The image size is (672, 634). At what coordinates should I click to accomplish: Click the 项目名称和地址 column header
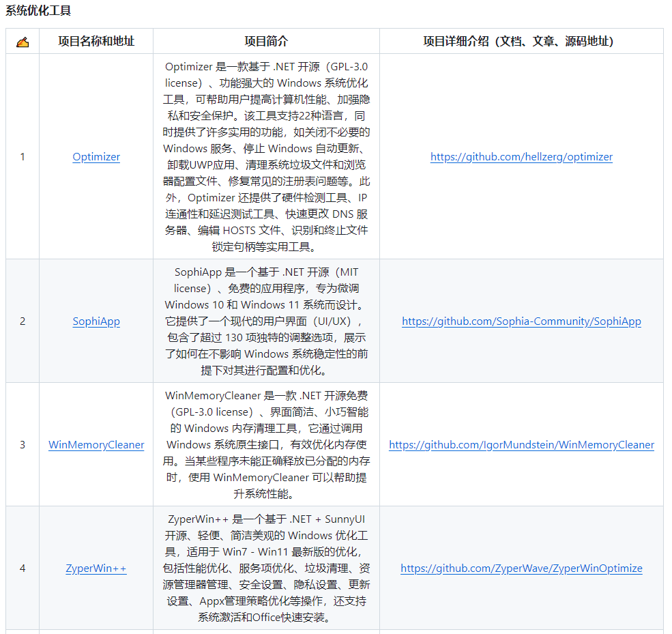[96, 42]
